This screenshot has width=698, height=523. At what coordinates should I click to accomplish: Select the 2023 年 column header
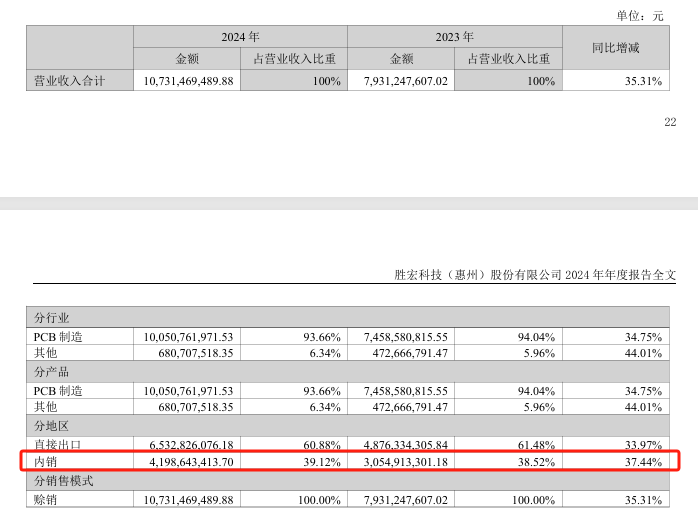455,36
